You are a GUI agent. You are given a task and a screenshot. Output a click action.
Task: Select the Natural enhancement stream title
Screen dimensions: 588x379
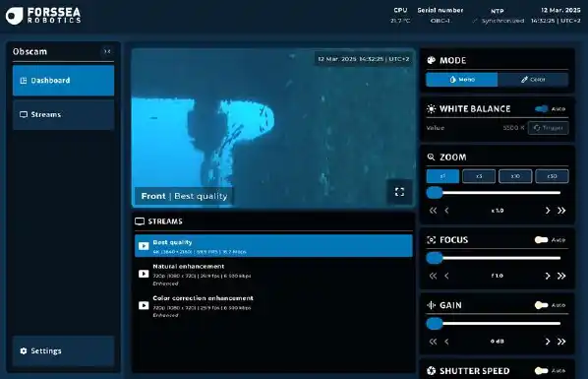click(189, 267)
